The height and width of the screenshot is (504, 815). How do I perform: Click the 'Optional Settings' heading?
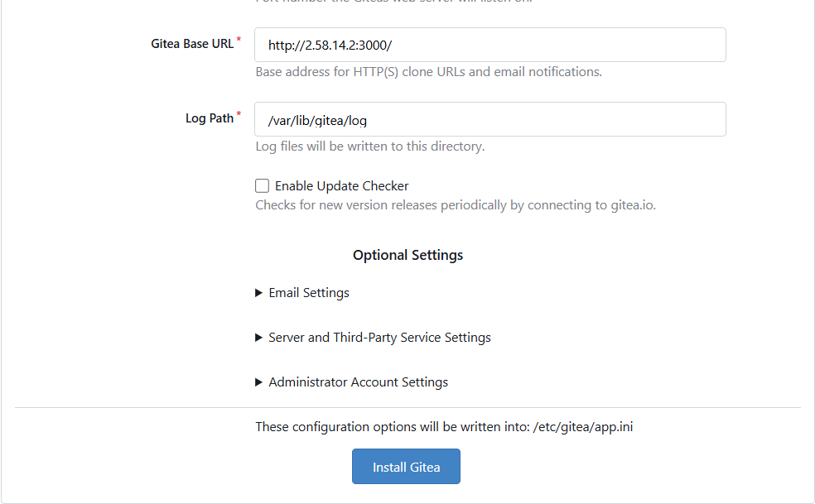coord(408,255)
